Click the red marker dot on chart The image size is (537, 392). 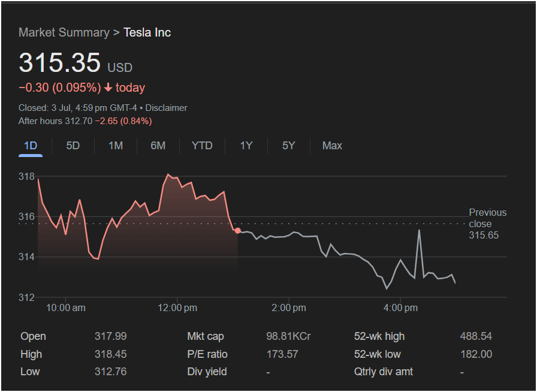[x=238, y=231]
